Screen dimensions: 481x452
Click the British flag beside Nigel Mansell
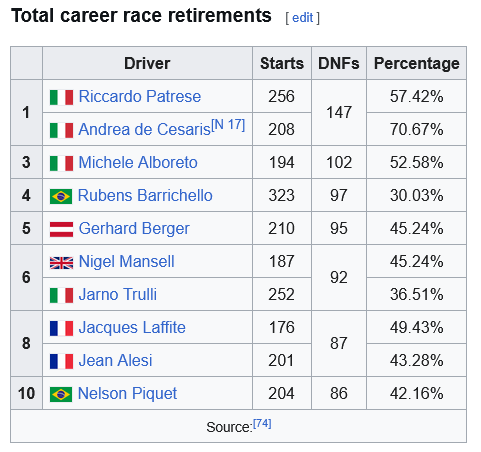(x=61, y=263)
